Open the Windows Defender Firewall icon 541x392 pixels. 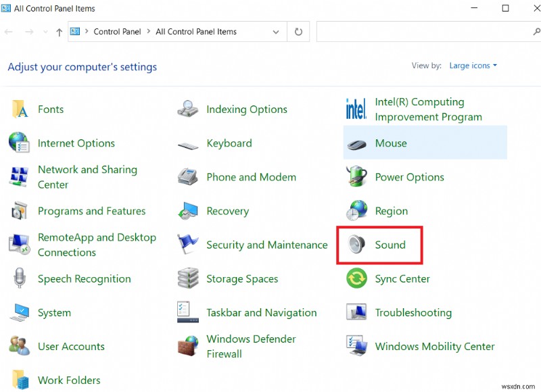(x=188, y=346)
